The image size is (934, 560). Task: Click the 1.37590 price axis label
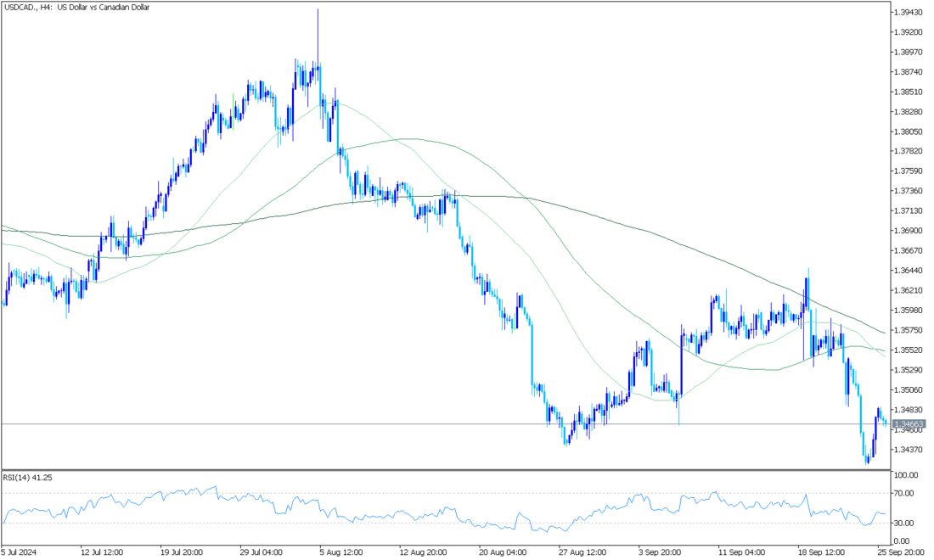[x=909, y=171]
